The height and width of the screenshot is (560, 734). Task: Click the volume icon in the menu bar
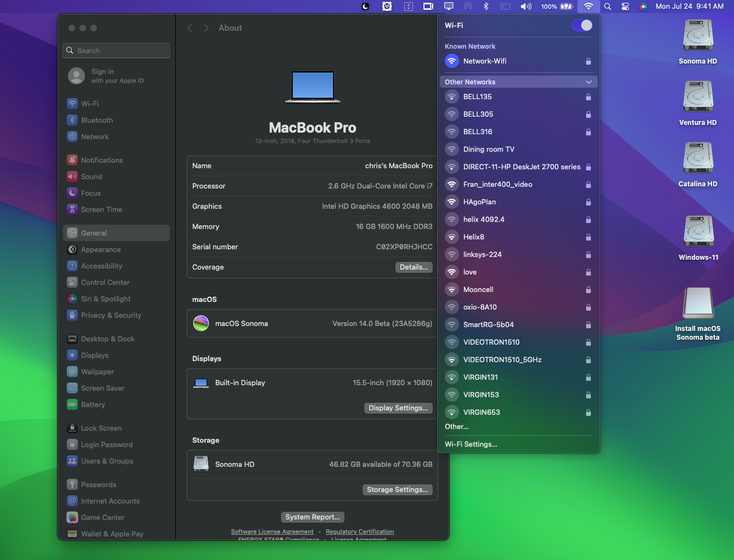click(x=526, y=7)
